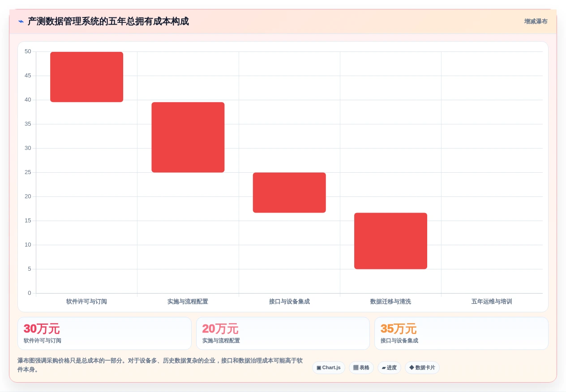Click the 表格 tag
566x392 pixels.
pos(361,368)
